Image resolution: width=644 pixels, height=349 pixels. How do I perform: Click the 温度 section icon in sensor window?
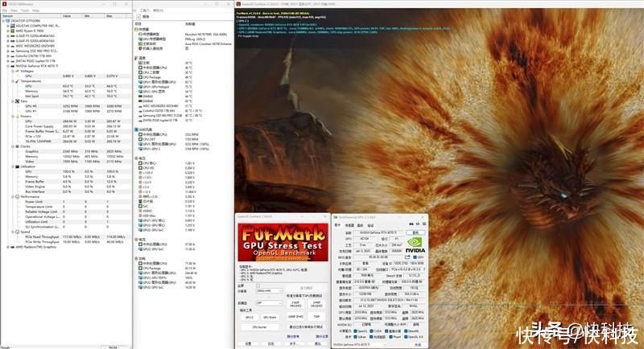click(x=136, y=58)
